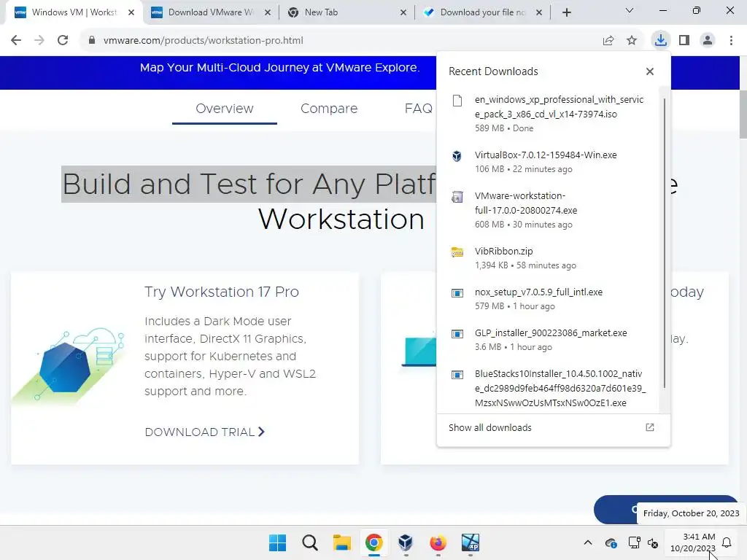This screenshot has height=560, width=747.
Task: Open the Chrome side panel
Action: tap(684, 41)
